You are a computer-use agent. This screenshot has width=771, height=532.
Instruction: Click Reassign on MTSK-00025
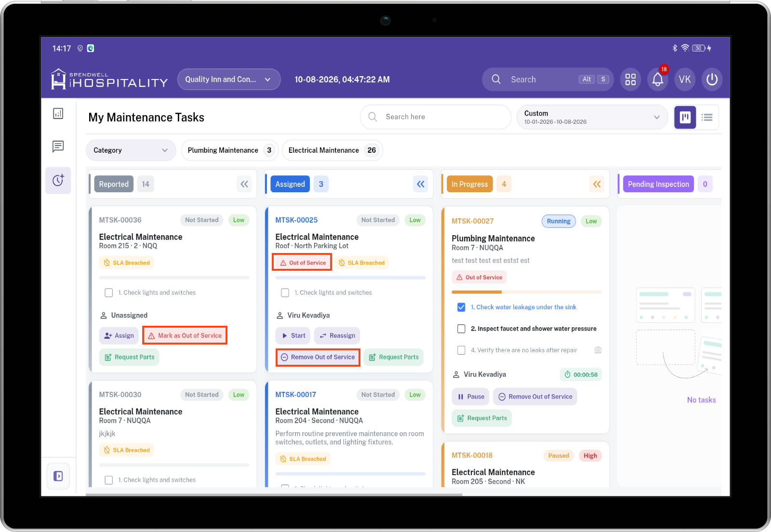click(337, 335)
